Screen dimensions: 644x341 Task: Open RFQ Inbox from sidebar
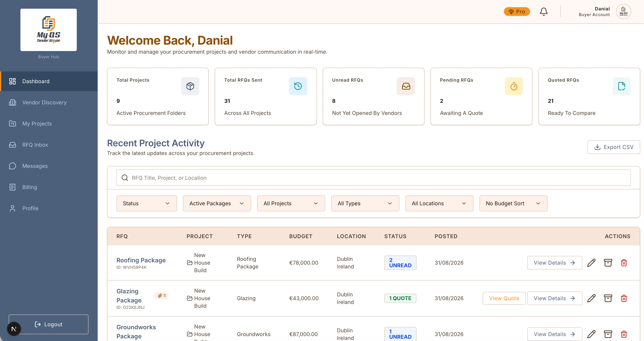[49, 145]
